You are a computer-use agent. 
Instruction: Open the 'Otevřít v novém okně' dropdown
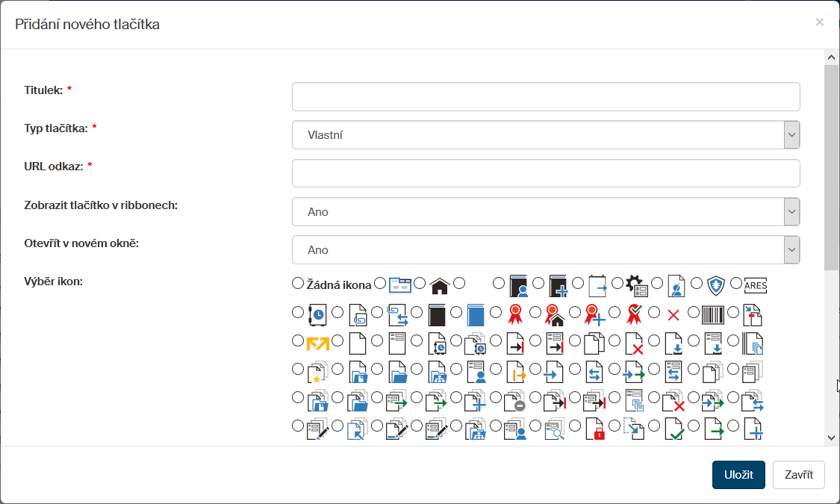click(546, 250)
